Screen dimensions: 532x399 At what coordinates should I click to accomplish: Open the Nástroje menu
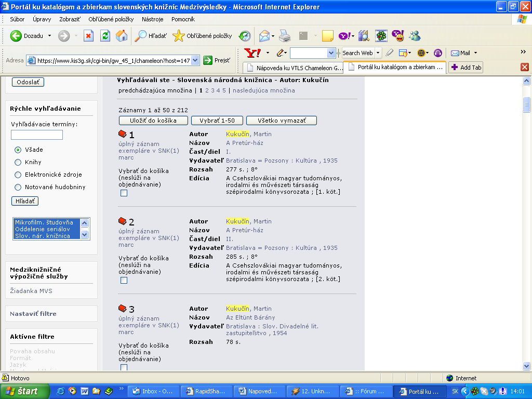point(152,19)
